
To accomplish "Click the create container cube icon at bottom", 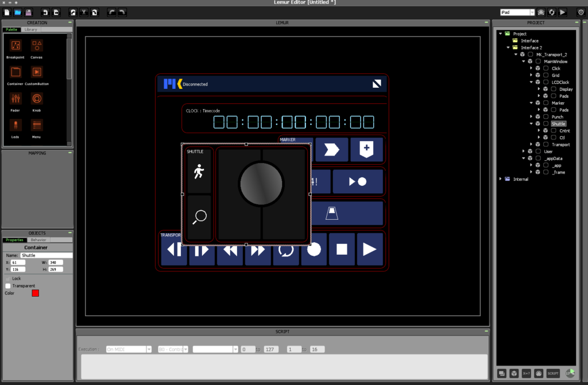I will tap(514, 374).
